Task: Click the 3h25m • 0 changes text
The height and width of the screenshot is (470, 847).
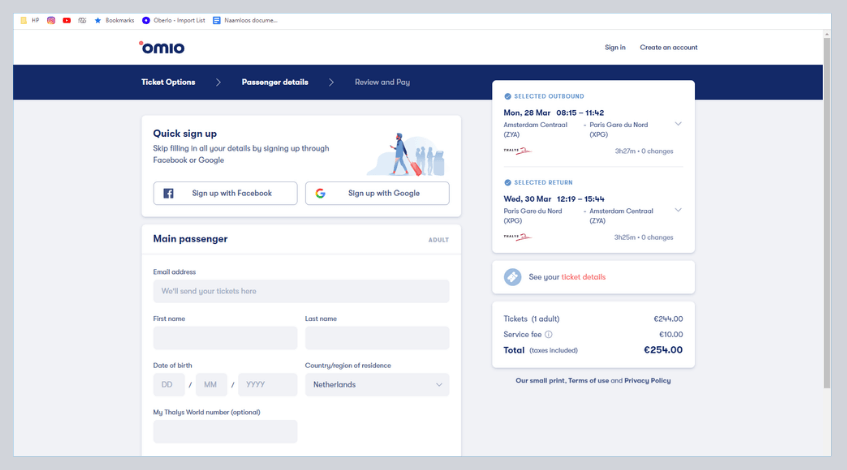Action: [644, 237]
